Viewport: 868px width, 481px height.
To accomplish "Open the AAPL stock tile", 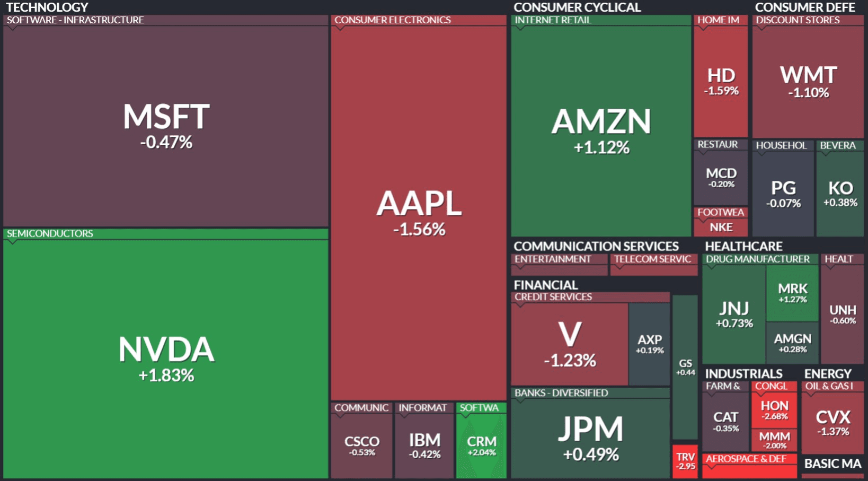I will 419,212.
